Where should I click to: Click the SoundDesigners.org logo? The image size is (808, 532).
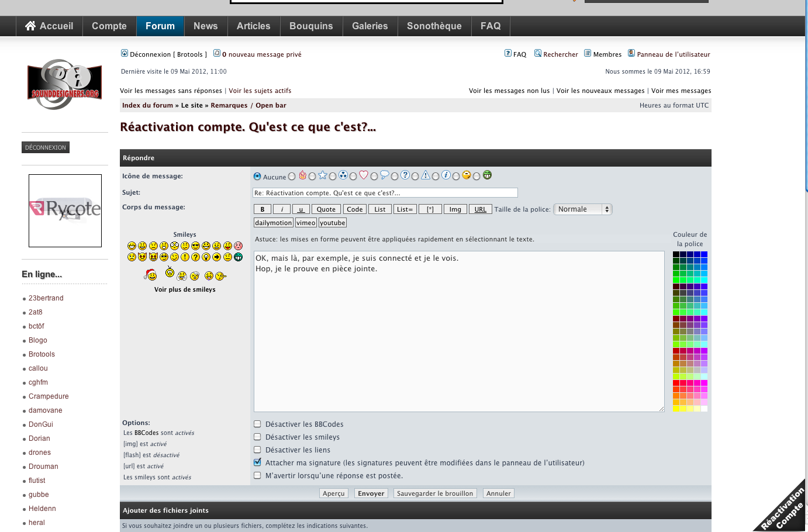[x=65, y=85]
